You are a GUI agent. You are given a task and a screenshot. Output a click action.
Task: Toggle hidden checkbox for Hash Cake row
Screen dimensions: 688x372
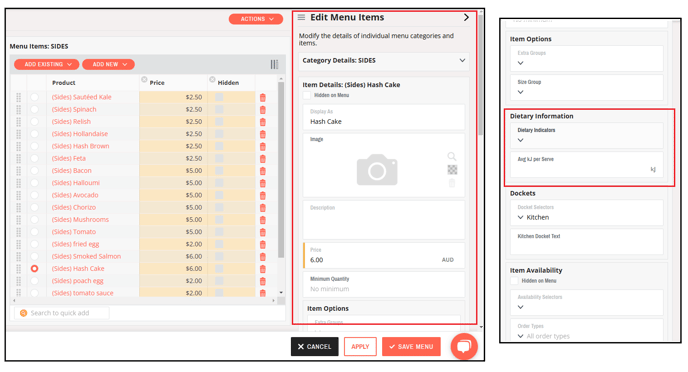[x=219, y=268]
